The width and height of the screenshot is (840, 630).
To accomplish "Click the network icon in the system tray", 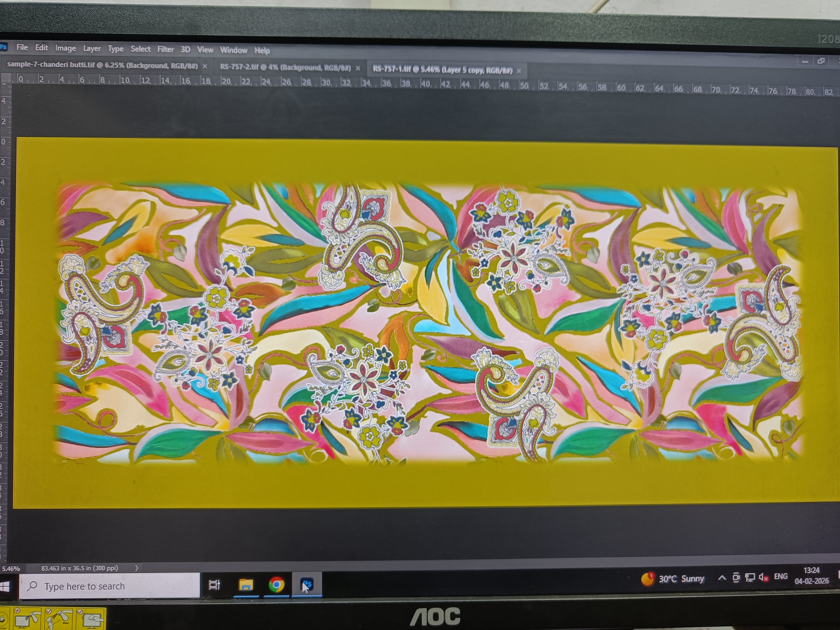I will pyautogui.click(x=750, y=577).
